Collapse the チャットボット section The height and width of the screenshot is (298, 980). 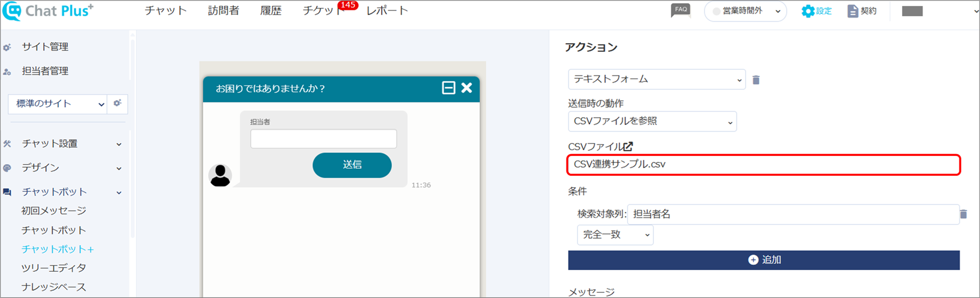[x=119, y=193]
